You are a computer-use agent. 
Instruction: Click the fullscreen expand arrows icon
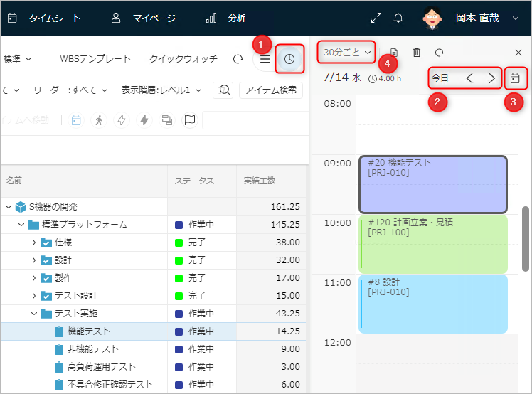point(376,18)
